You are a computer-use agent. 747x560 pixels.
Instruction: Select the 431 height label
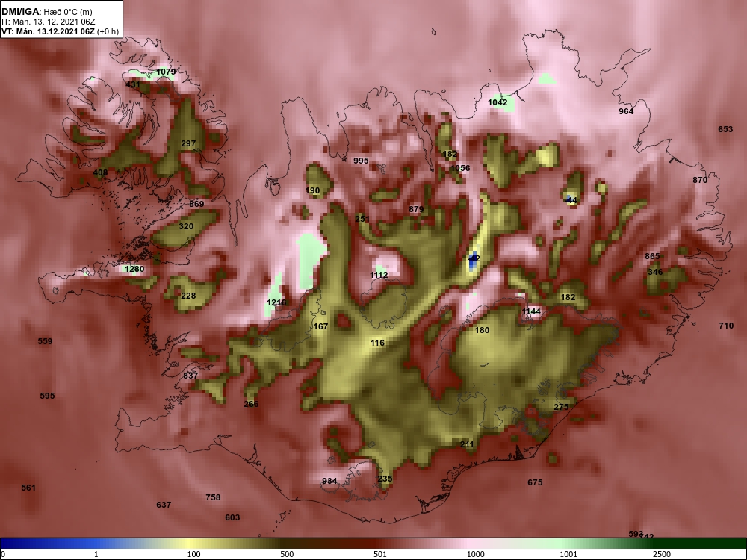[133, 84]
